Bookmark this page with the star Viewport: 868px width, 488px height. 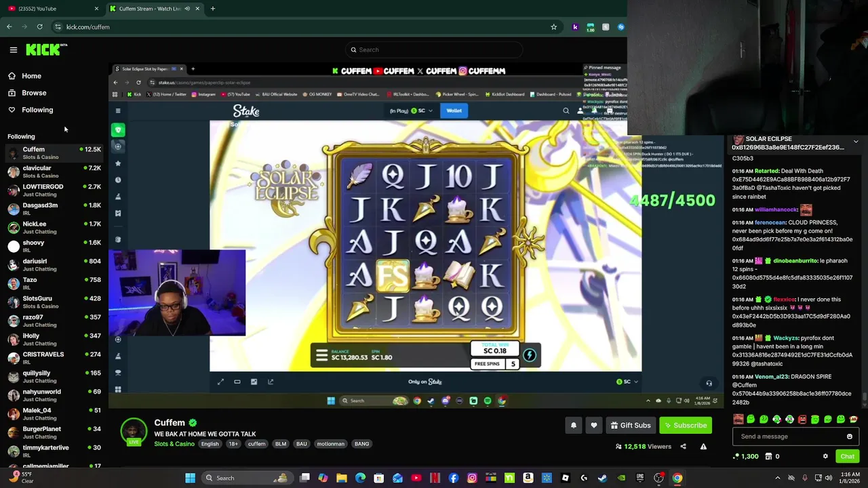[x=553, y=27]
